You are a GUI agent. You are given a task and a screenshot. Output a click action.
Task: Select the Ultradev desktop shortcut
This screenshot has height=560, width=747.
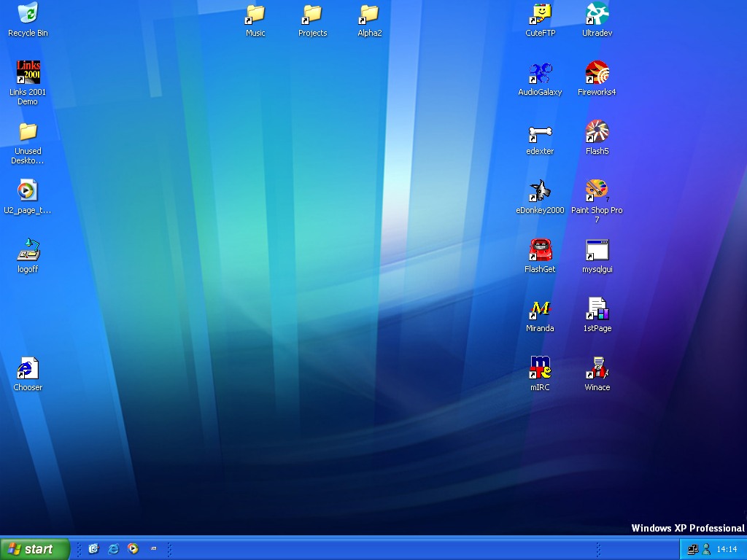[x=597, y=14]
